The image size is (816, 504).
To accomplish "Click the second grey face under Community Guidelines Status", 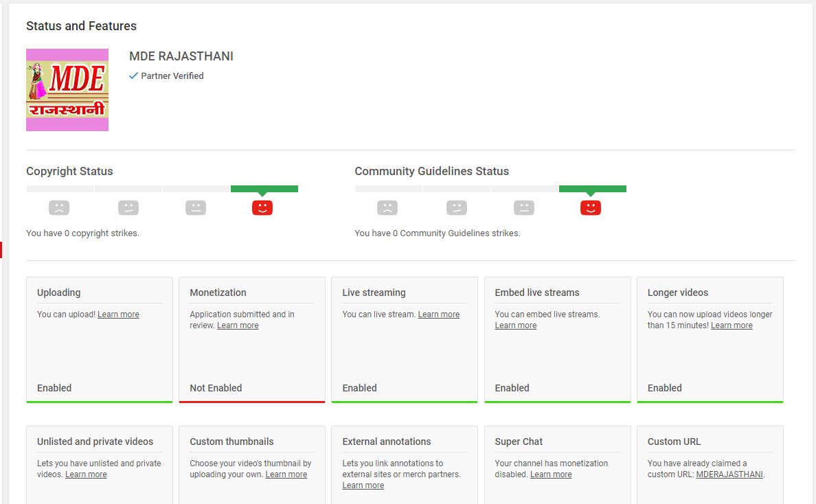I will (x=456, y=207).
